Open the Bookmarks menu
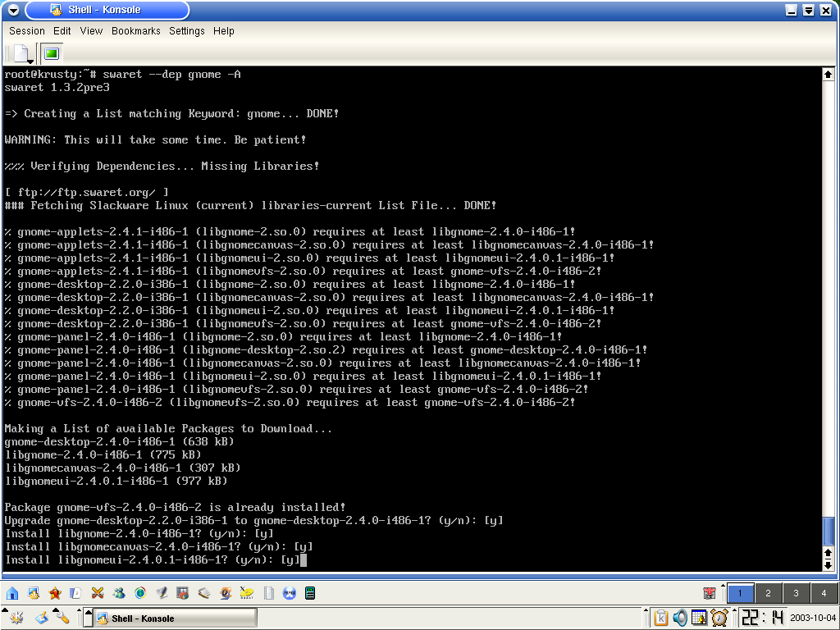Screen dimensions: 840x630 pos(136,31)
